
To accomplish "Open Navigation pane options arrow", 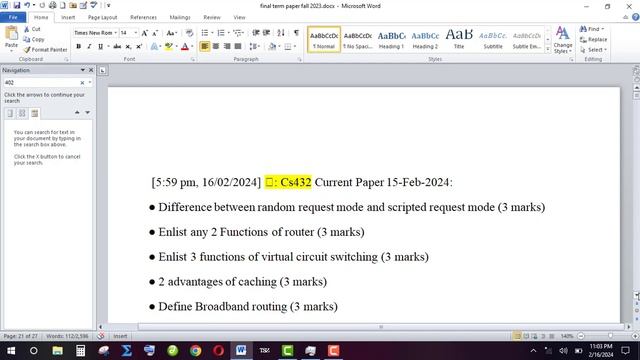I will pos(83,70).
